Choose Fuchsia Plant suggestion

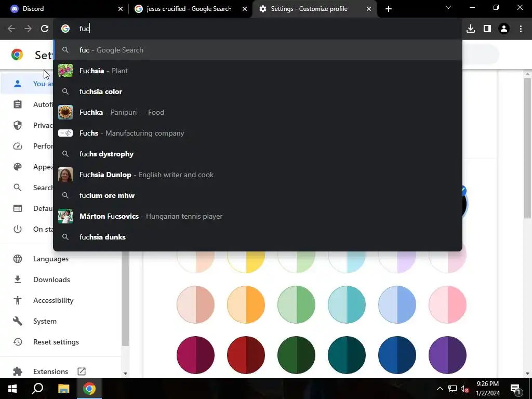(258, 71)
